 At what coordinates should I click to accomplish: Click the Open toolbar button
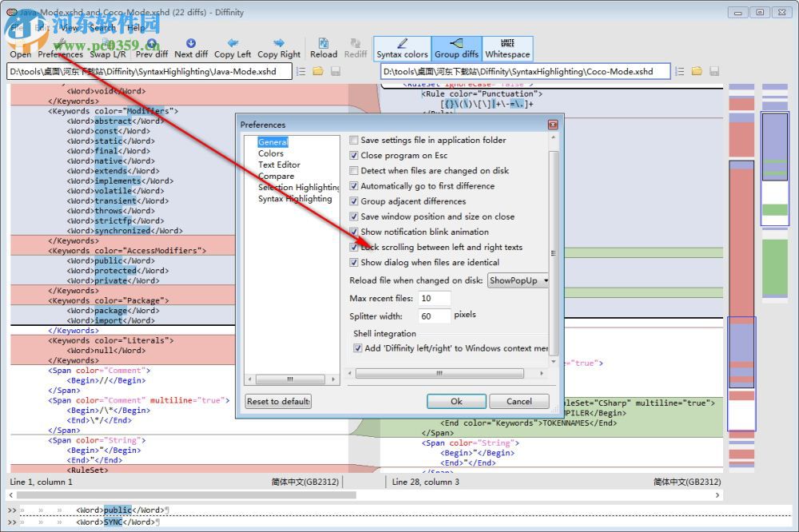[x=21, y=49]
